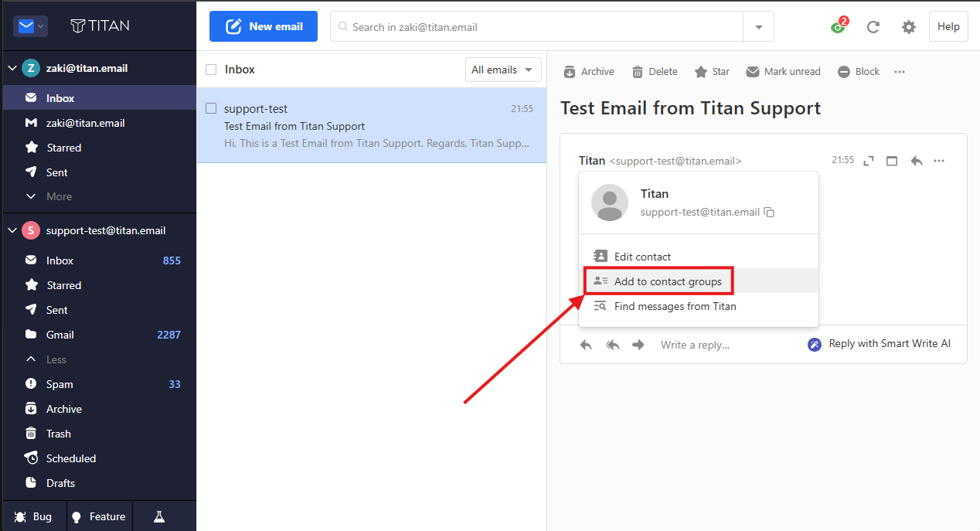This screenshot has width=980, height=531.
Task: Tick the support-test email checkbox
Action: pyautogui.click(x=211, y=109)
